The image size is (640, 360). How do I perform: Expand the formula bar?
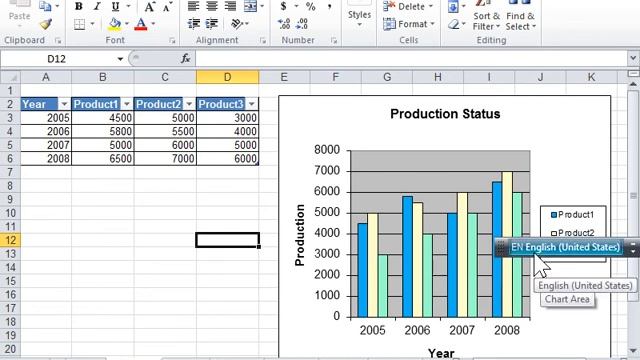[x=633, y=58]
